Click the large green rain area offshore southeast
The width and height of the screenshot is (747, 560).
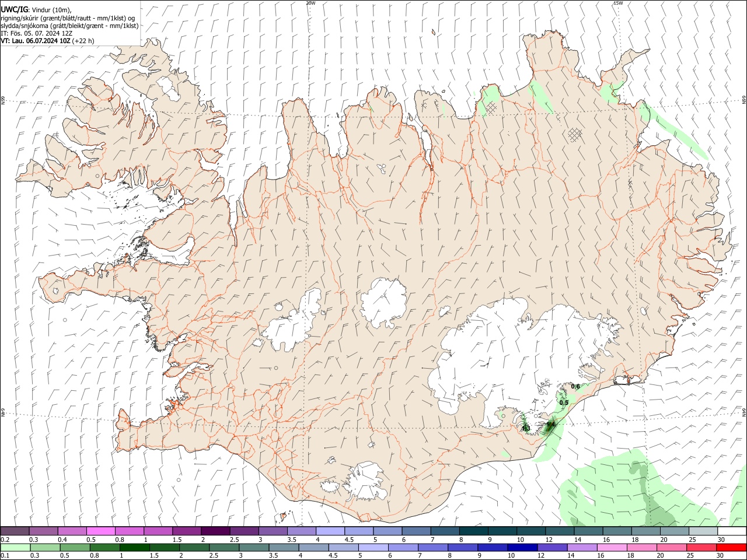point(636,490)
